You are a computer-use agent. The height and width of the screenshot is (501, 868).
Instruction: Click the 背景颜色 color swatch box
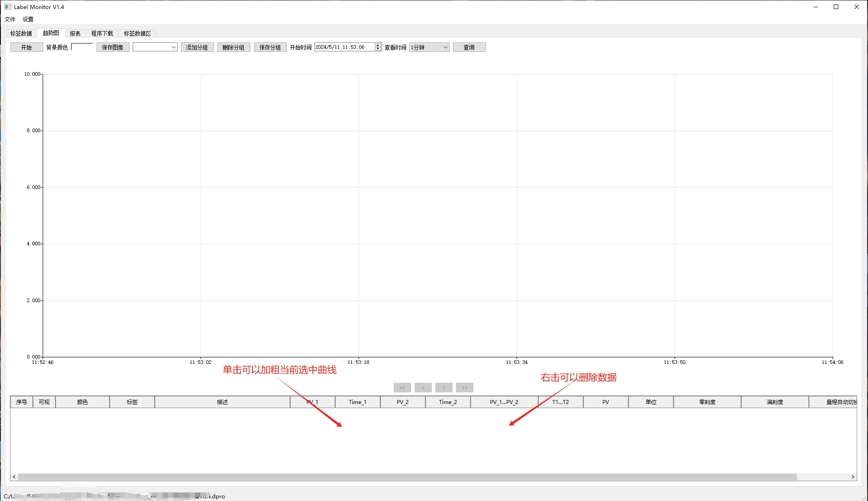(x=82, y=47)
